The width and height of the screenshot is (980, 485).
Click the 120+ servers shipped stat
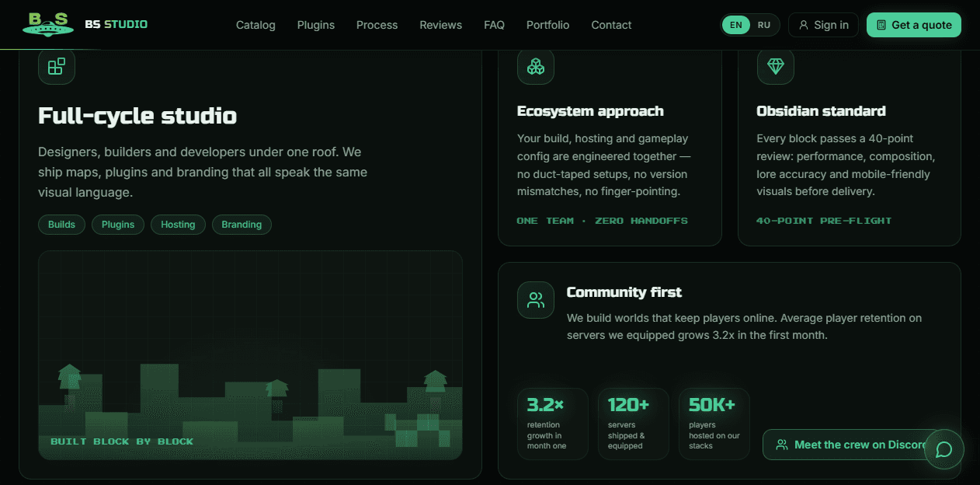point(634,424)
